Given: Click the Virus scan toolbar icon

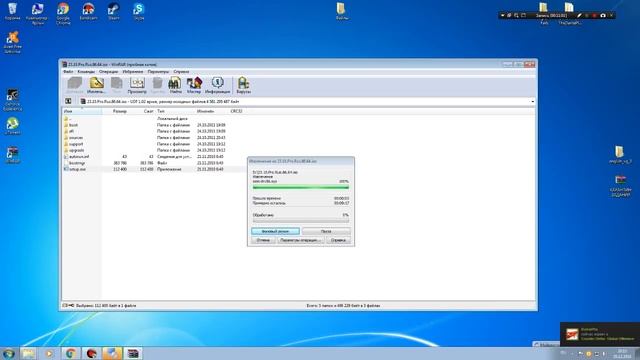Looking at the screenshot, I should point(243,85).
